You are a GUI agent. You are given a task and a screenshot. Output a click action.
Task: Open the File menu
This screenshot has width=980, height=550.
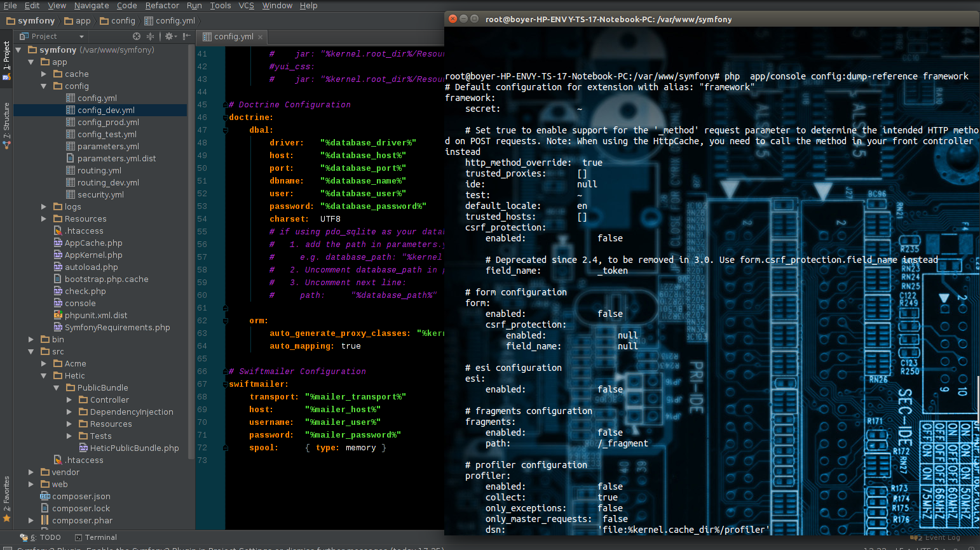click(x=10, y=6)
